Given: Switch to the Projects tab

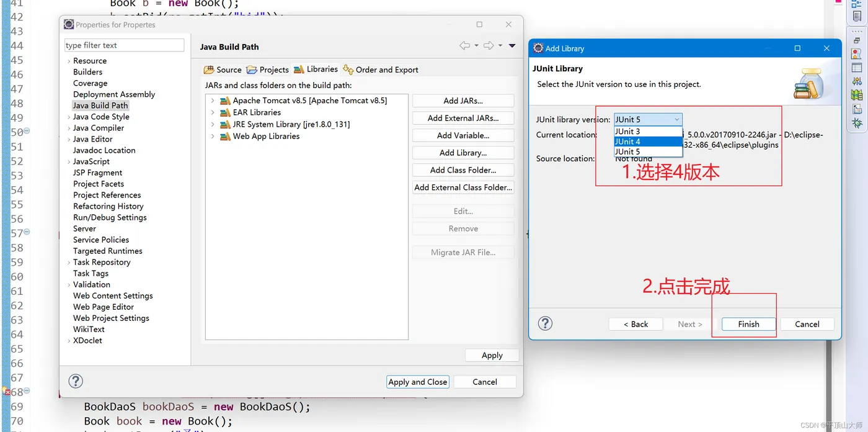Looking at the screenshot, I should pos(268,70).
